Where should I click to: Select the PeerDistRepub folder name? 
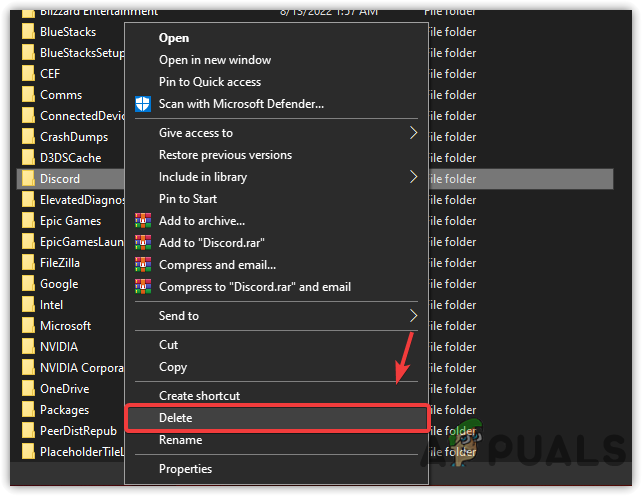(x=78, y=431)
